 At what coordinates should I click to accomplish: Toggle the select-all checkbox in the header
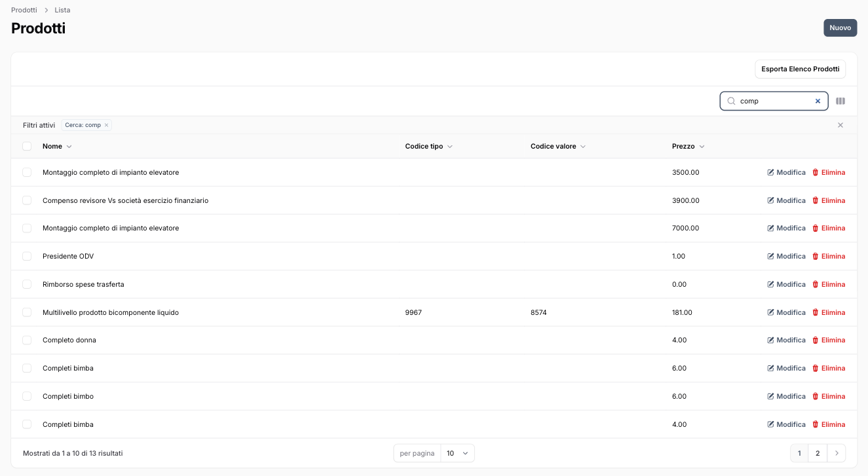point(27,147)
